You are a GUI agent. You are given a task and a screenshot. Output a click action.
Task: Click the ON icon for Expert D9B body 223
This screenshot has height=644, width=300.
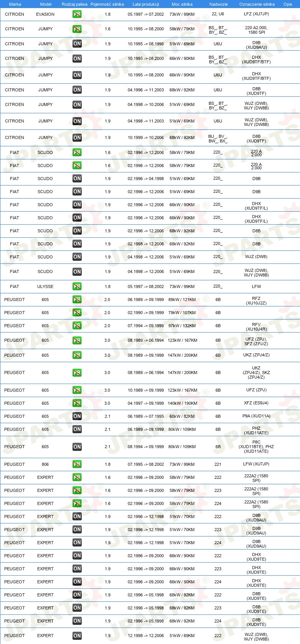(77, 530)
